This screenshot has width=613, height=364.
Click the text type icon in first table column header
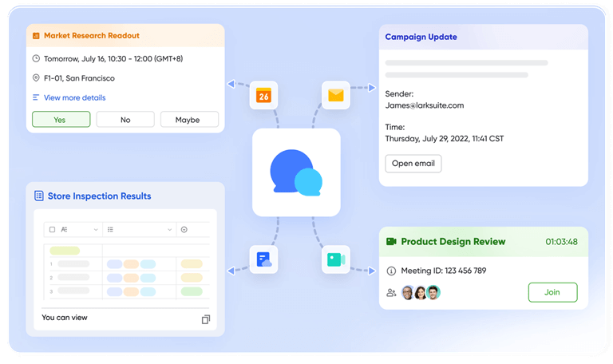pyautogui.click(x=64, y=230)
